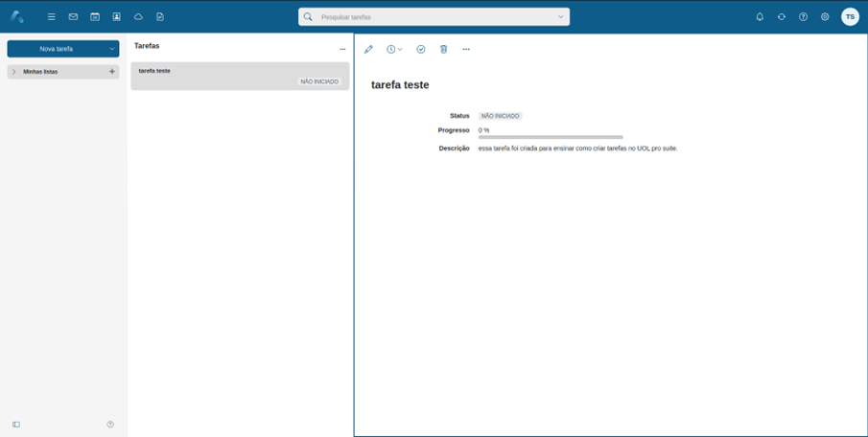Click the task description text
Screen dimensions: 868x437
(578, 149)
